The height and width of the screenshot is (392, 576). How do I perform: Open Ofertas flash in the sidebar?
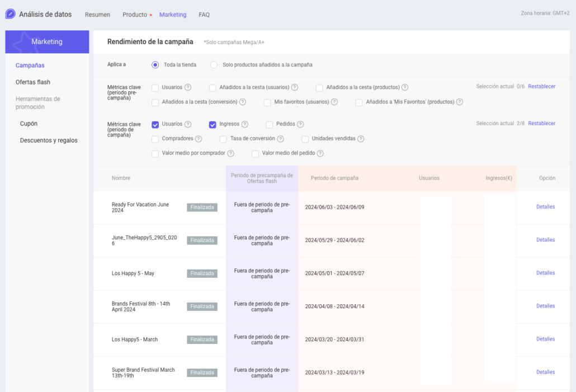[33, 82]
